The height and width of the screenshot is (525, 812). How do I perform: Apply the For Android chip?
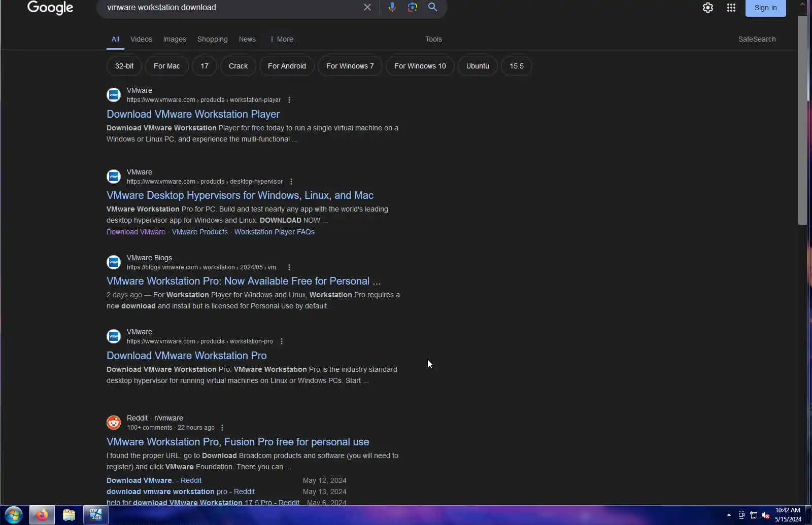coord(287,66)
